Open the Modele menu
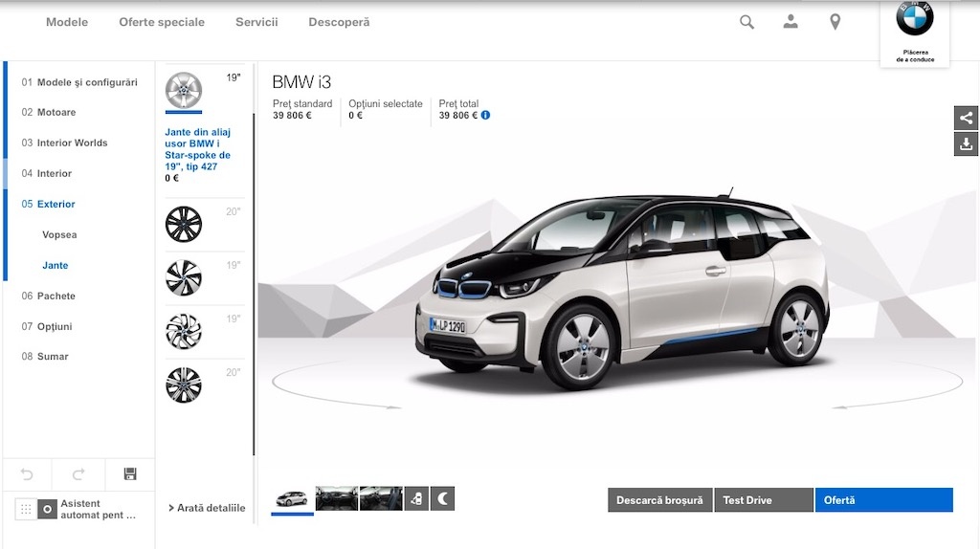 pyautogui.click(x=67, y=22)
